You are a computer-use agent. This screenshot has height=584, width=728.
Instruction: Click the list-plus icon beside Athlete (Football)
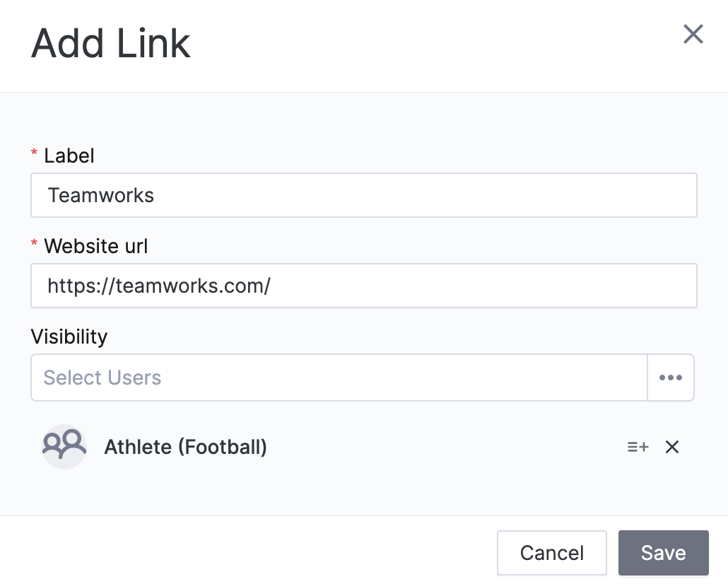pos(638,447)
